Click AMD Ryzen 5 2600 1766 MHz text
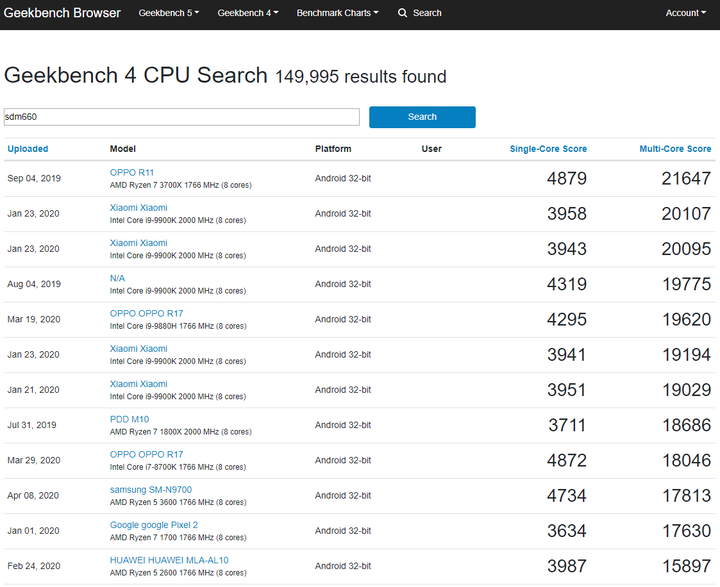The image size is (720, 587). tap(178, 573)
